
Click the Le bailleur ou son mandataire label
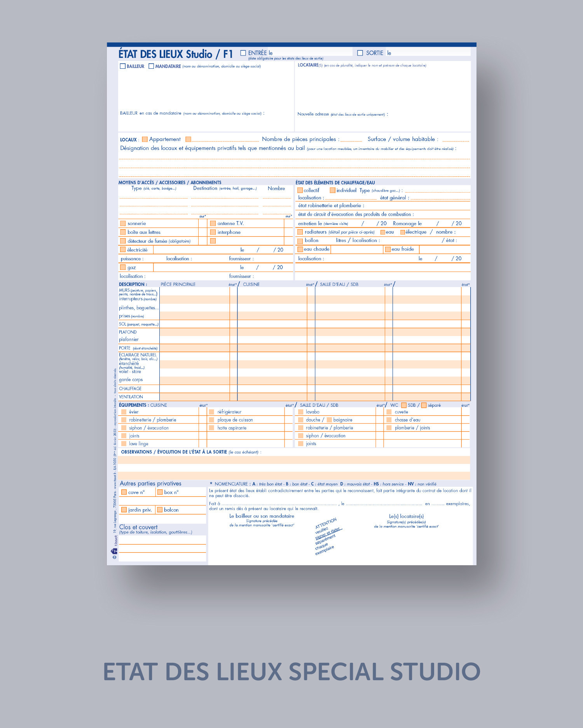point(262,516)
